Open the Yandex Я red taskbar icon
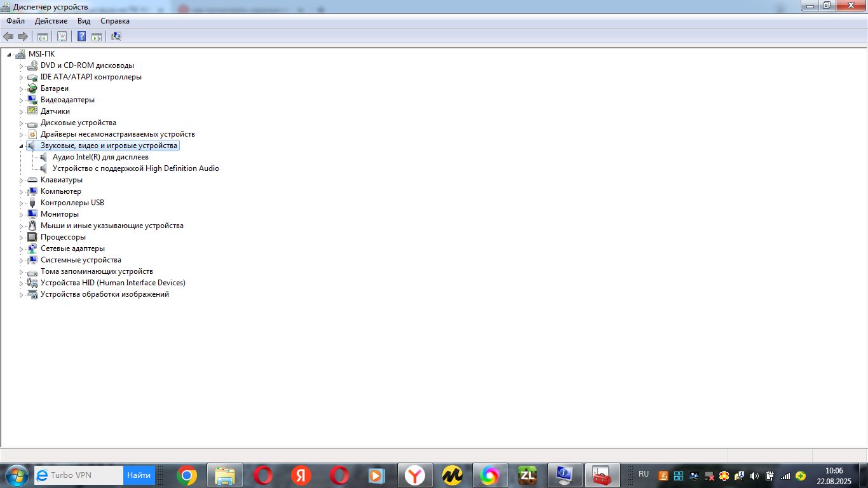This screenshot has width=868, height=488. click(301, 475)
